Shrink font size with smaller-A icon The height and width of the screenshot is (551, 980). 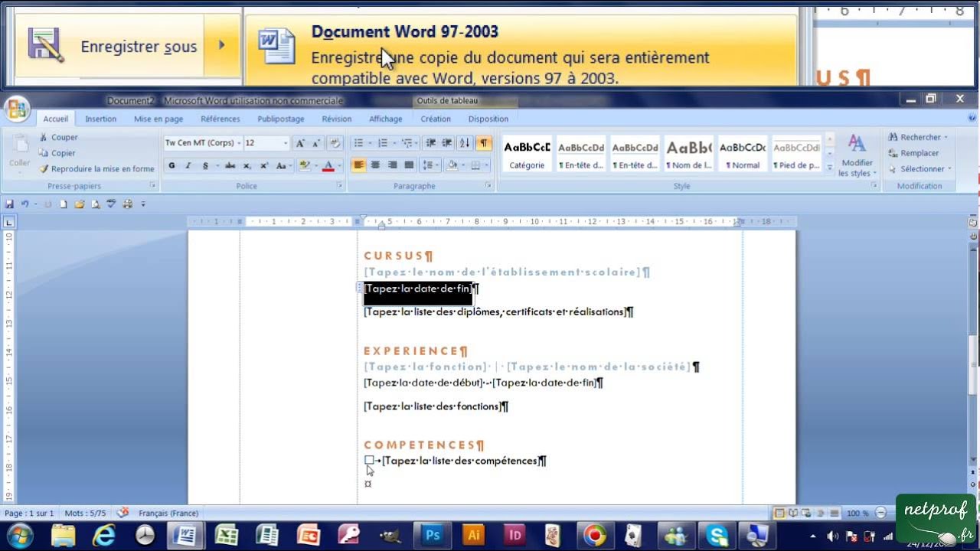[316, 143]
